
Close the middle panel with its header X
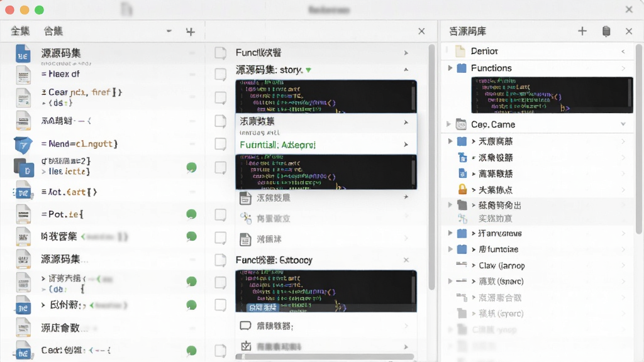click(421, 31)
